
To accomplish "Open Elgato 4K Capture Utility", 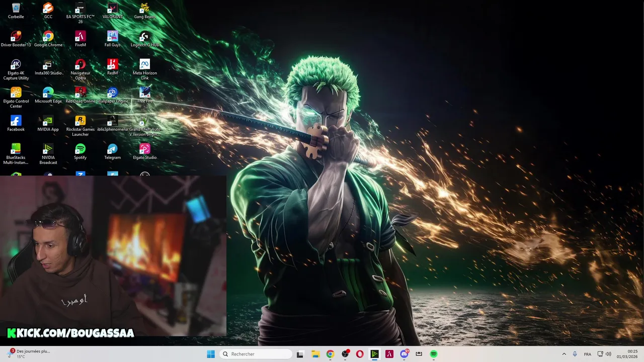I will [x=16, y=69].
